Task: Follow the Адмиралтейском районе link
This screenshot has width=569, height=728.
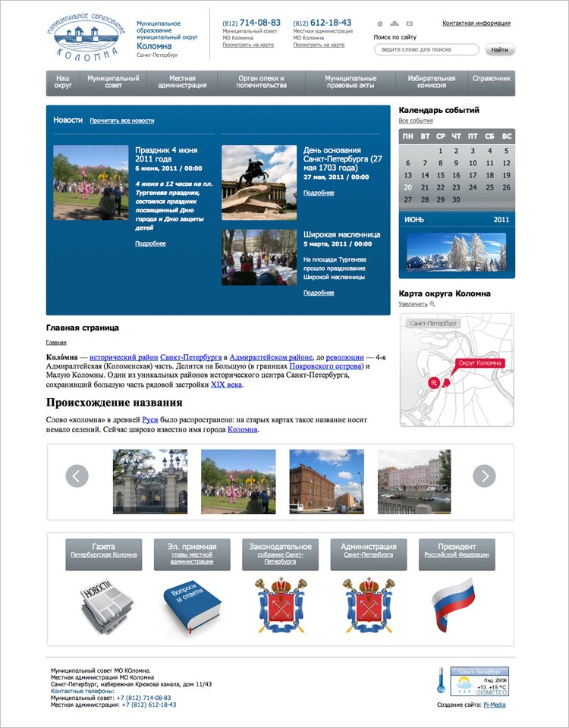Action: pyautogui.click(x=271, y=357)
